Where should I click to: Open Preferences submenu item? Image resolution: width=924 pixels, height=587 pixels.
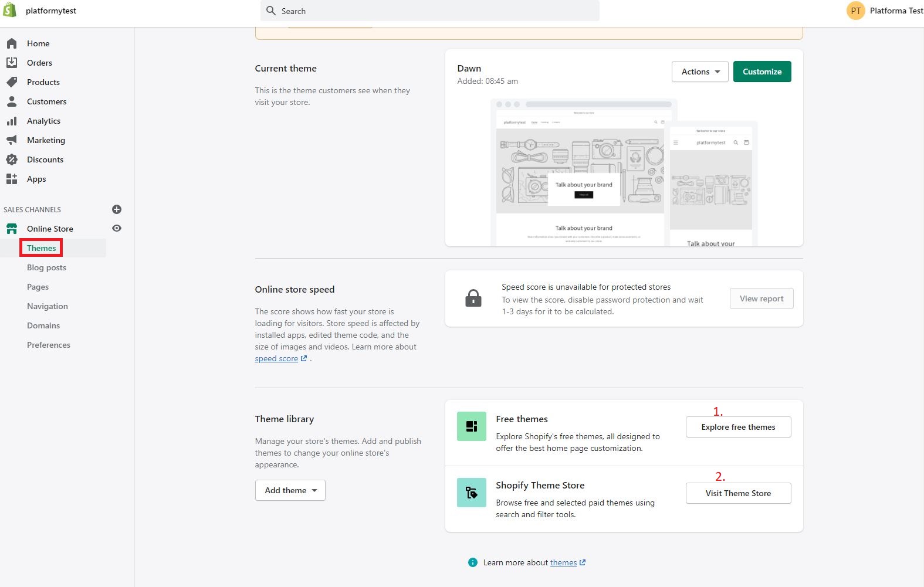[49, 345]
